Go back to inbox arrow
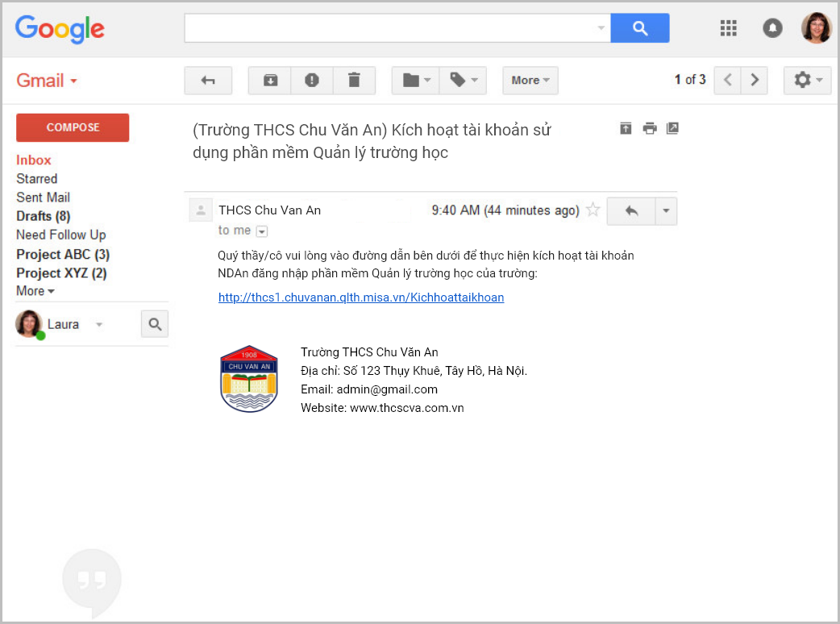 pos(208,81)
